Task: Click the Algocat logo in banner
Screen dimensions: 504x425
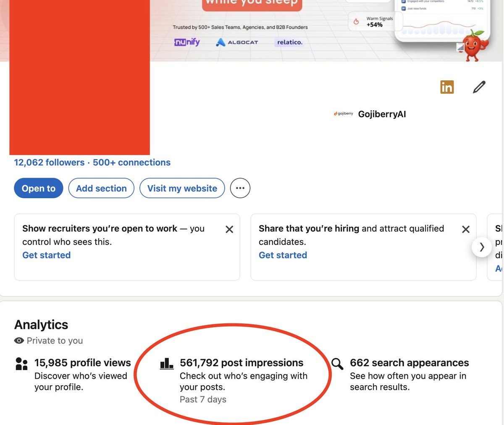Action: 237,42
